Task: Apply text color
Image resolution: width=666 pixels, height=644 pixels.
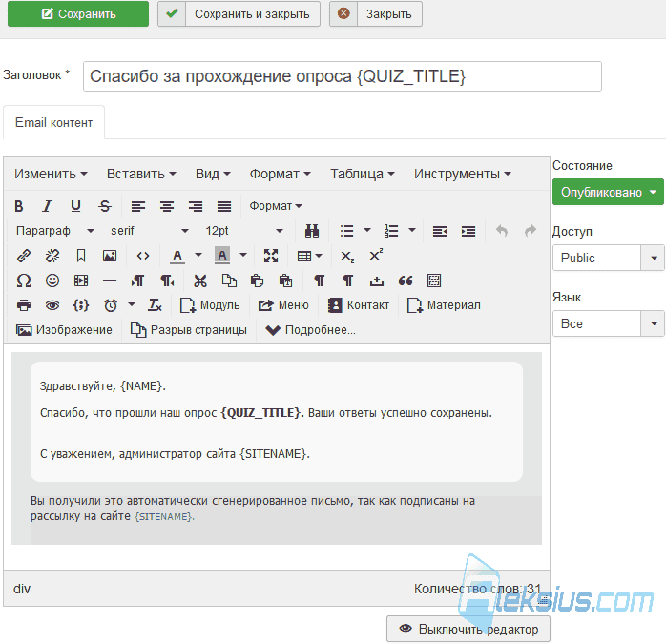Action: [177, 256]
